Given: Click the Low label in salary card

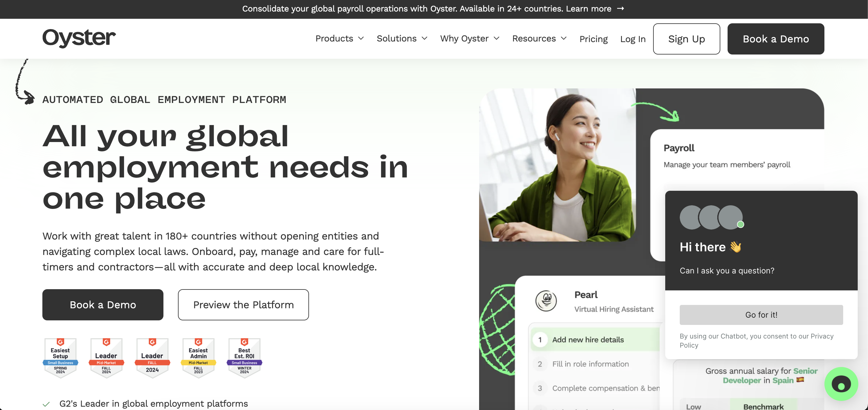Looking at the screenshot, I should click(693, 407).
